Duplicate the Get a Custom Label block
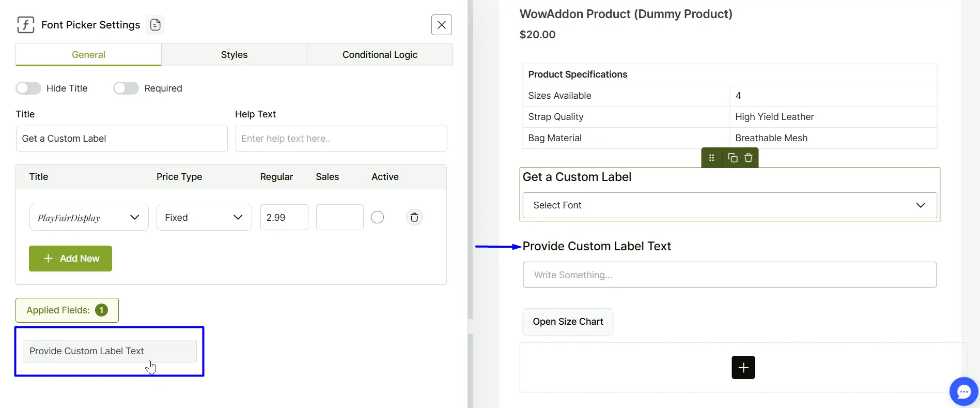 coord(732,158)
